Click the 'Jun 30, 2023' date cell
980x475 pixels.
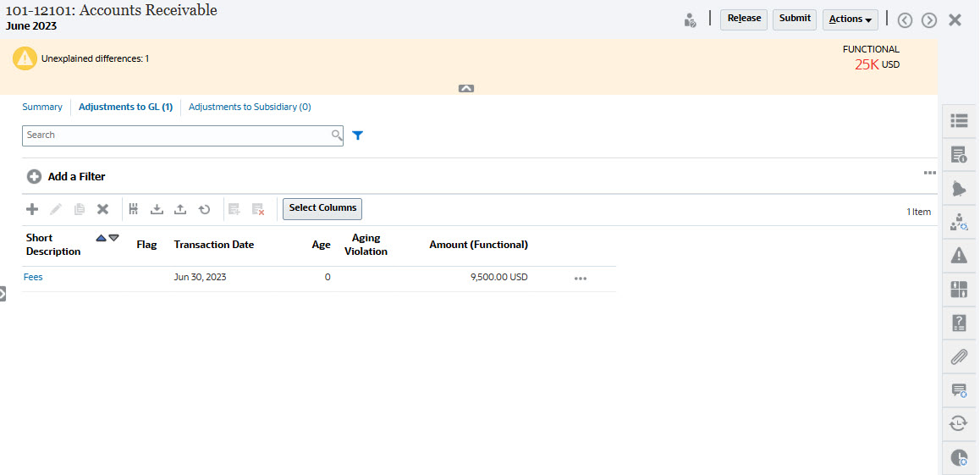coord(200,277)
